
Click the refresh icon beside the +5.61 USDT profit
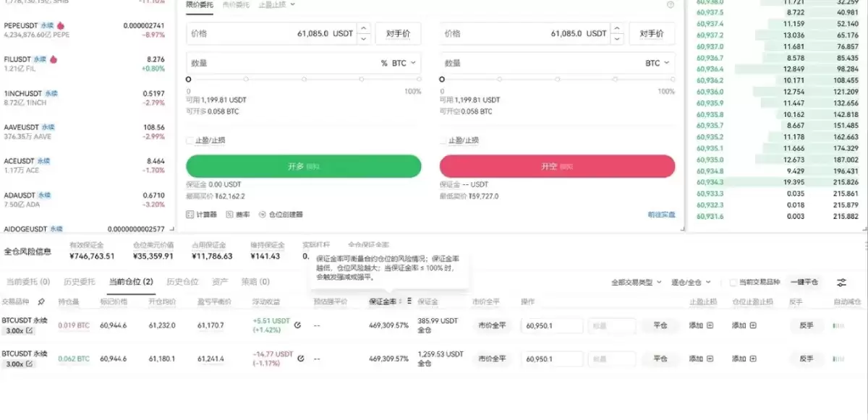tap(297, 324)
